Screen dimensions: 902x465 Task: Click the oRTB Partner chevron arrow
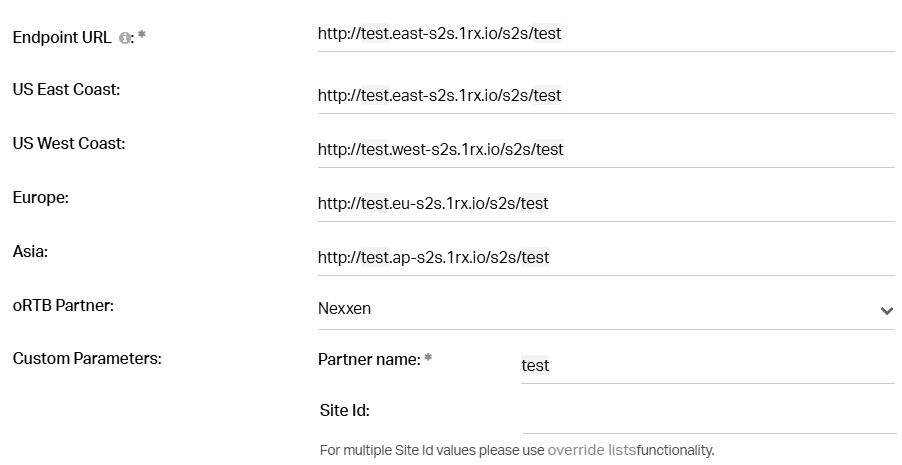tap(886, 311)
